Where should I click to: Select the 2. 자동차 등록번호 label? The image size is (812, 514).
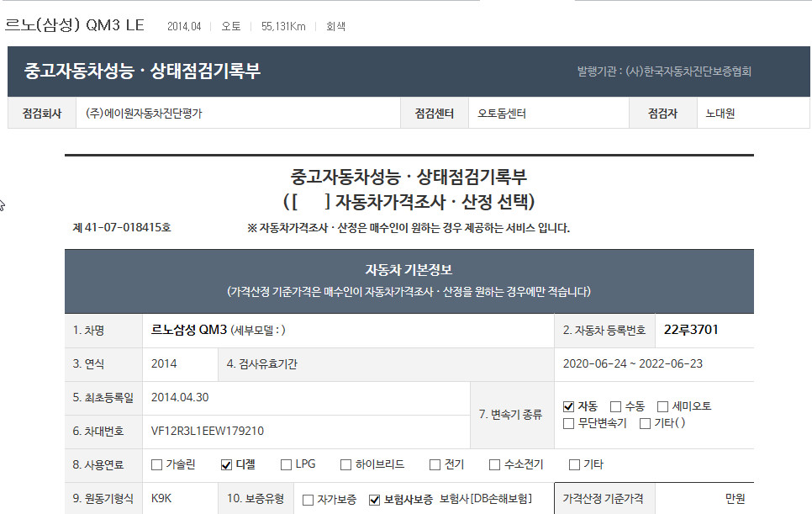(604, 330)
